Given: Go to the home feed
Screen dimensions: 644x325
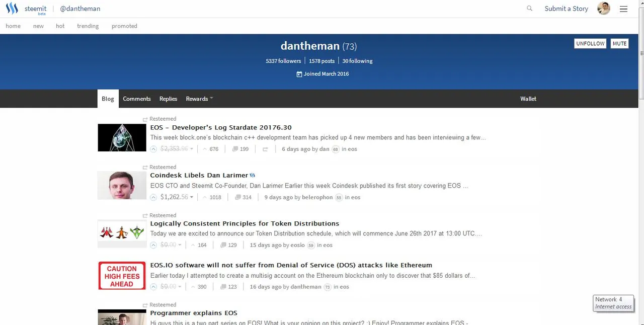Looking at the screenshot, I should tap(13, 26).
